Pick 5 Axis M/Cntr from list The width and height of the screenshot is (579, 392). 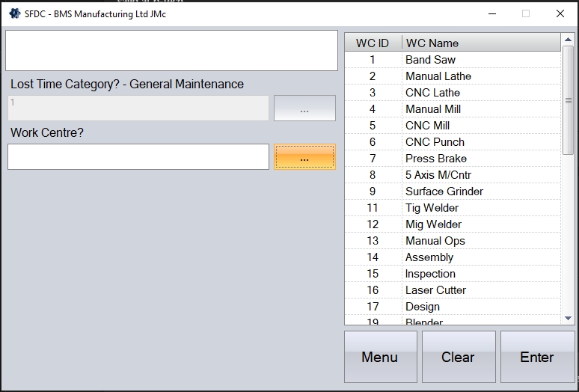(438, 175)
